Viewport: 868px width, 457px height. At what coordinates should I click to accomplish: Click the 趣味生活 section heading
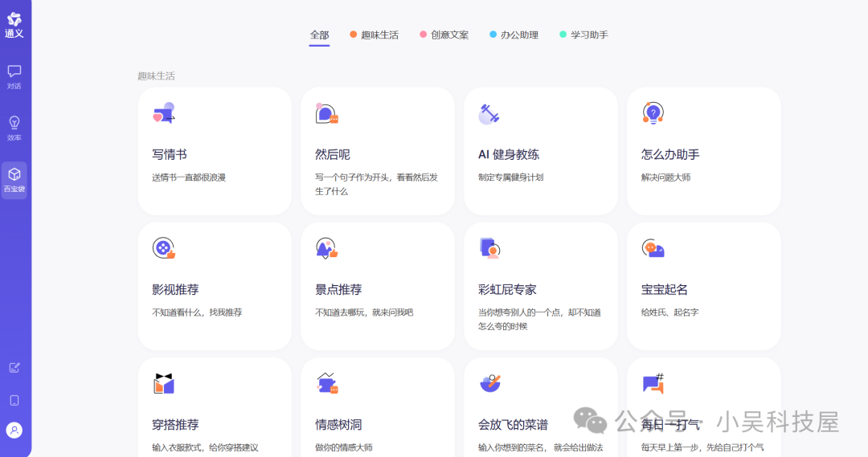coord(156,75)
